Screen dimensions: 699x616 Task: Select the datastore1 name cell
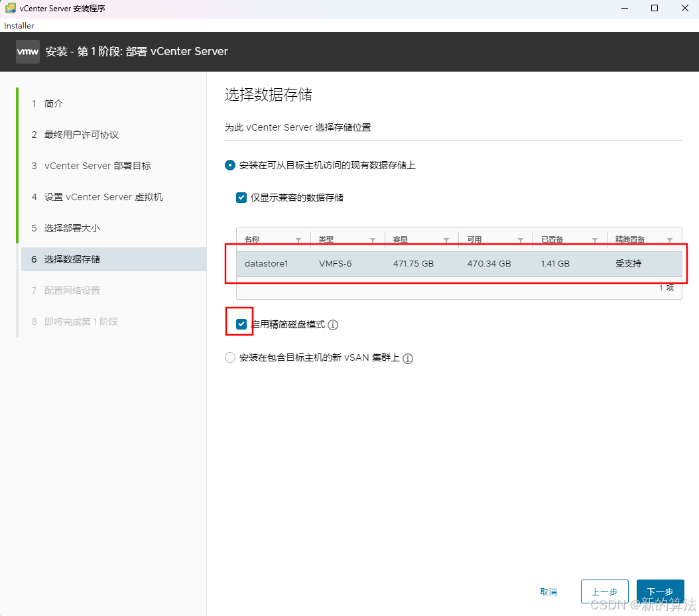(266, 263)
